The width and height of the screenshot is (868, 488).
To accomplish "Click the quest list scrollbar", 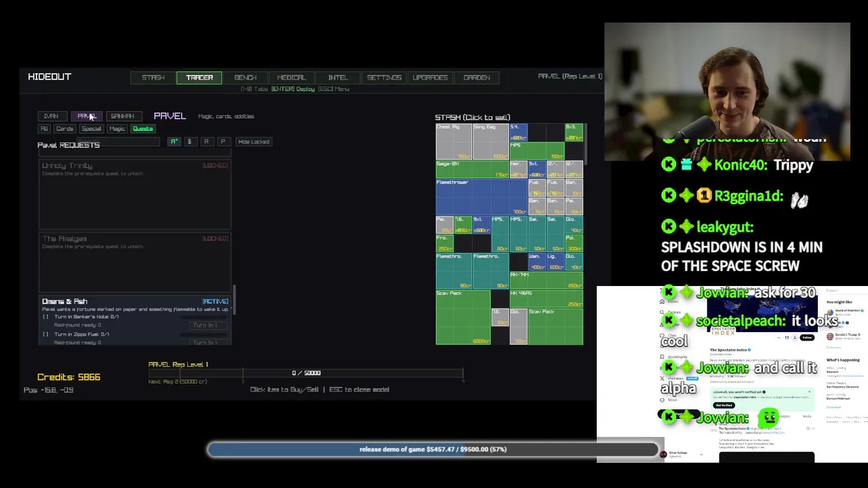I will [x=234, y=299].
